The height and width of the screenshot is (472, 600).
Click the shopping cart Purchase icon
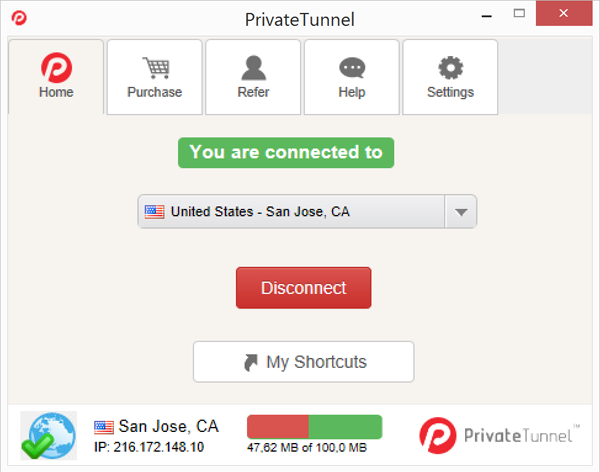click(x=155, y=67)
